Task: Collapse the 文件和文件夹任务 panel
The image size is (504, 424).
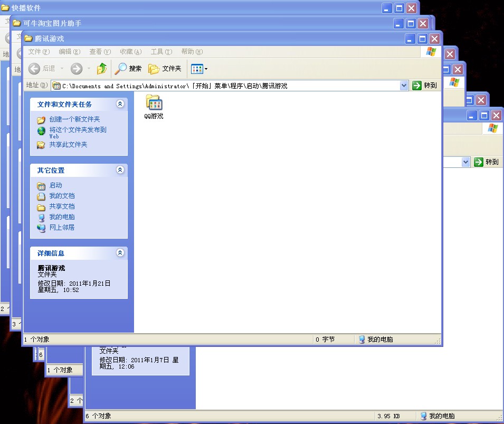Action: (x=120, y=103)
